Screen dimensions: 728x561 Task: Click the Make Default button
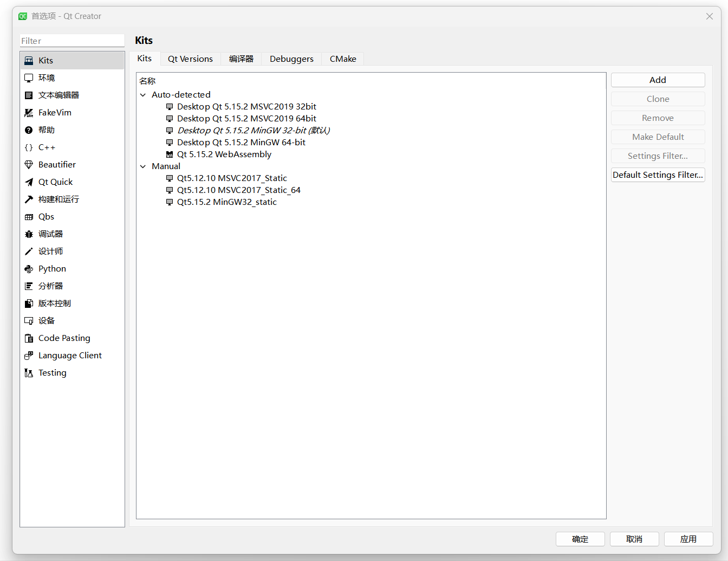pyautogui.click(x=658, y=137)
